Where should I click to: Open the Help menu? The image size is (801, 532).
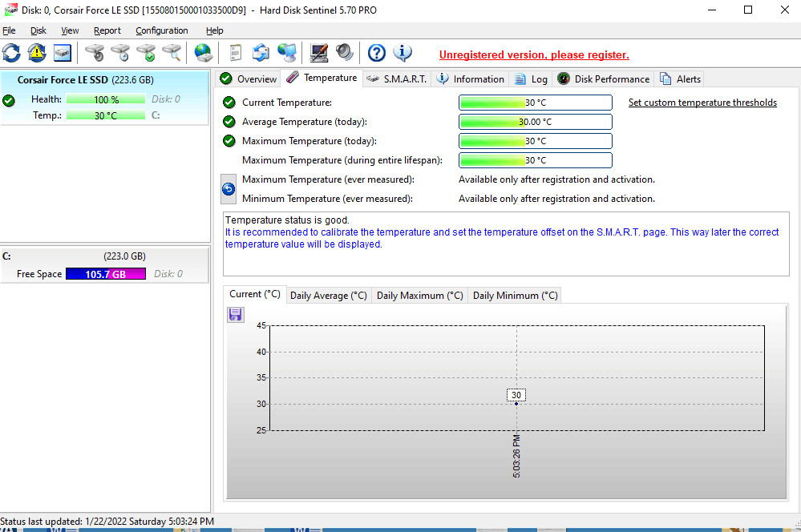(215, 30)
